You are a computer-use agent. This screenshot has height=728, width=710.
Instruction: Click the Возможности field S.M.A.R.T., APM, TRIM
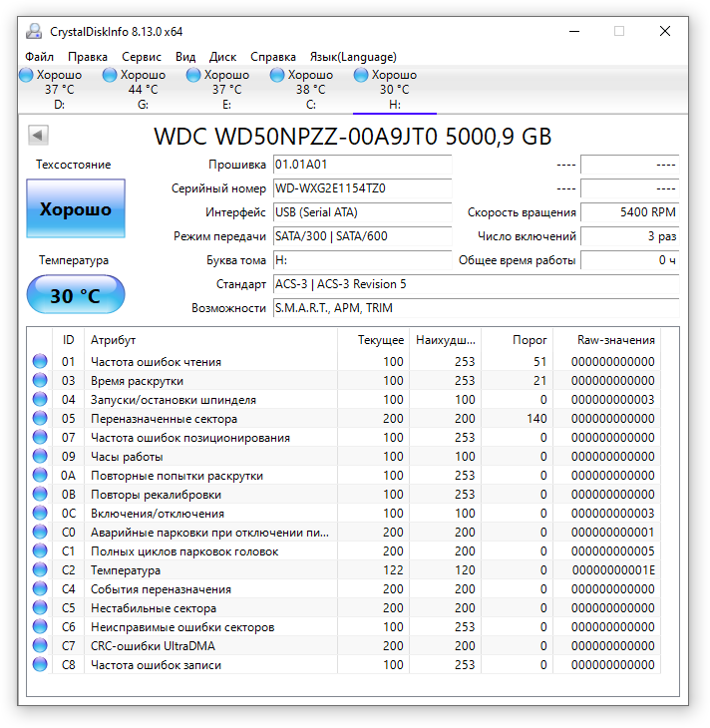476,308
